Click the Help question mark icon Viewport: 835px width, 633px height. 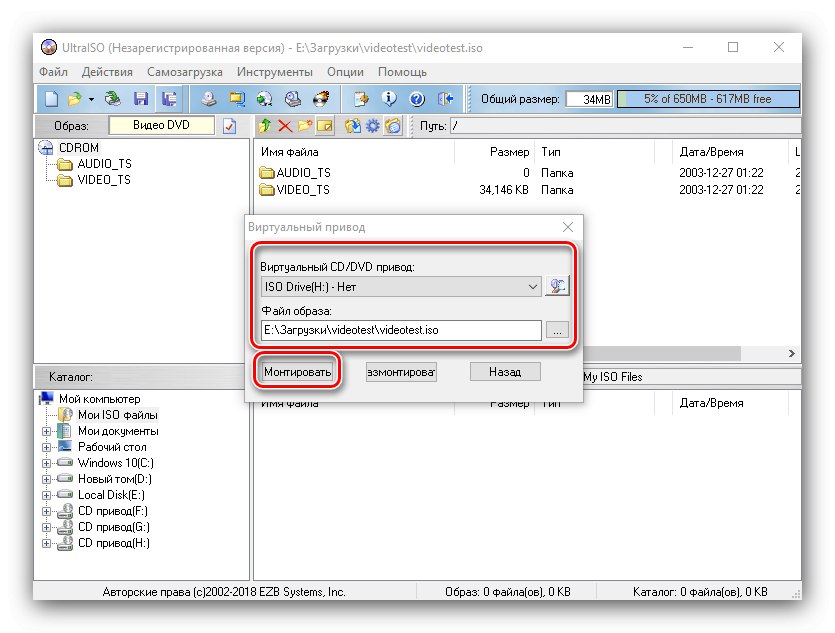pyautogui.click(x=417, y=98)
